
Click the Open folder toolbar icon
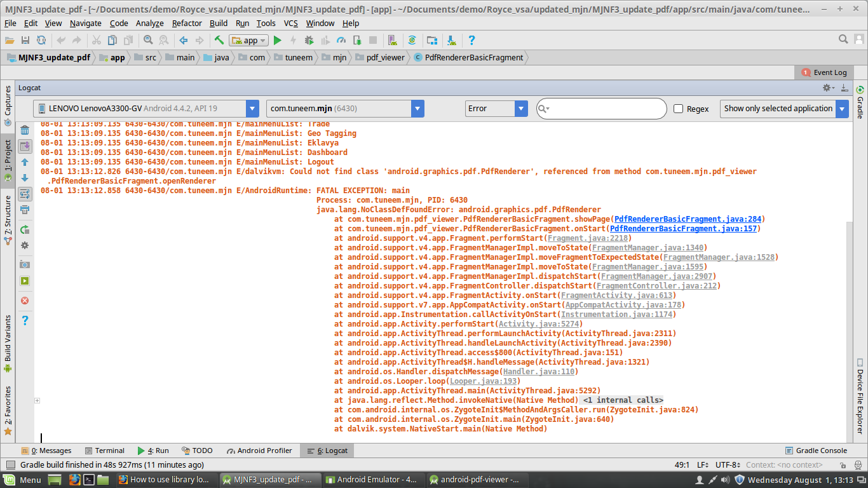[10, 40]
